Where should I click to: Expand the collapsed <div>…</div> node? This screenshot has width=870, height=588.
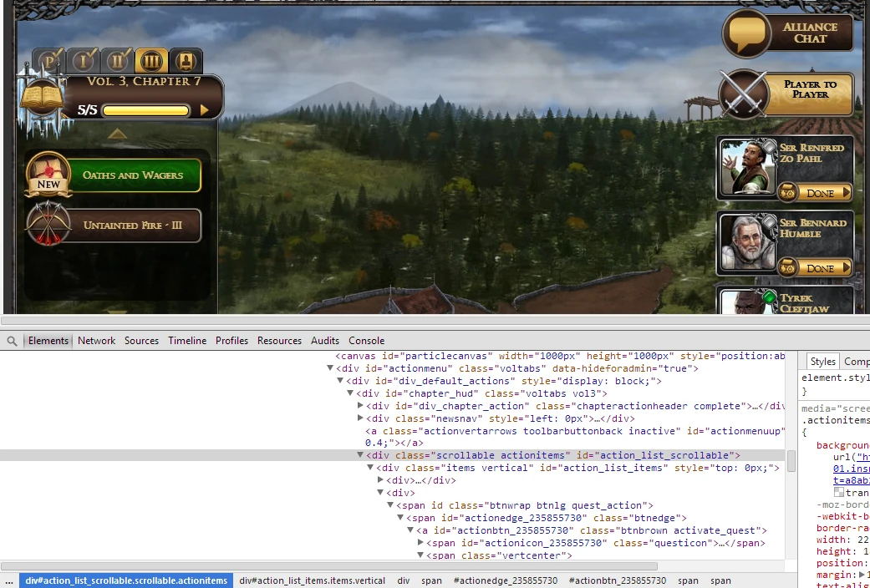click(380, 479)
